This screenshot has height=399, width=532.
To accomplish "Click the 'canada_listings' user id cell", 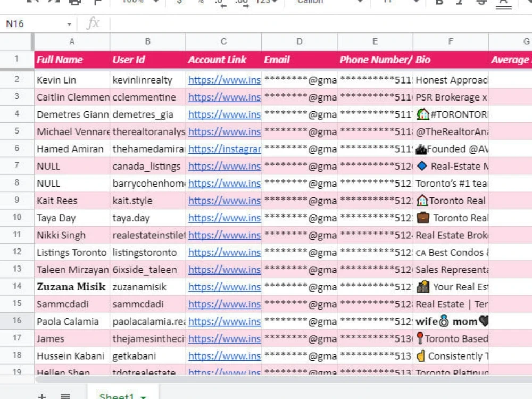I will pyautogui.click(x=147, y=166).
